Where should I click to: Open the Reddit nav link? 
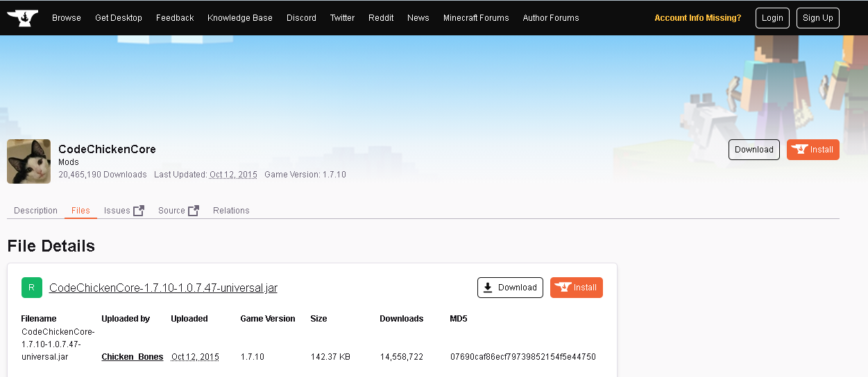pyautogui.click(x=381, y=18)
